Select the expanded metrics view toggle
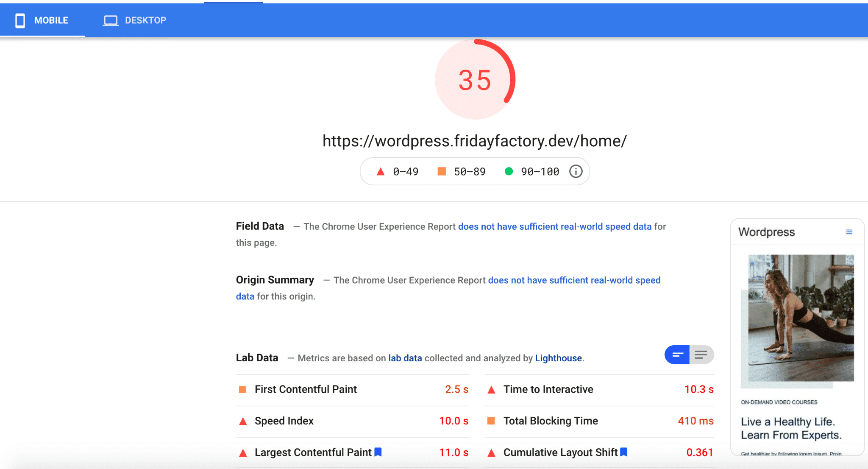 (701, 355)
